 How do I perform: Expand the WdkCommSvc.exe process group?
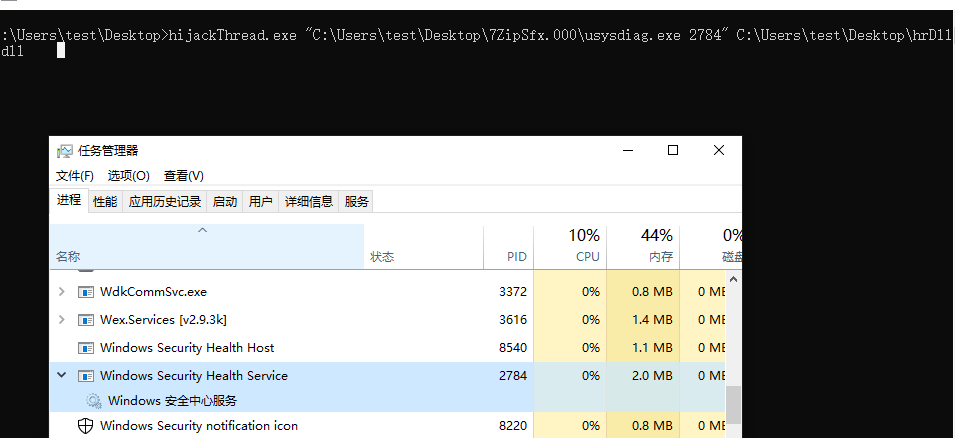point(62,292)
